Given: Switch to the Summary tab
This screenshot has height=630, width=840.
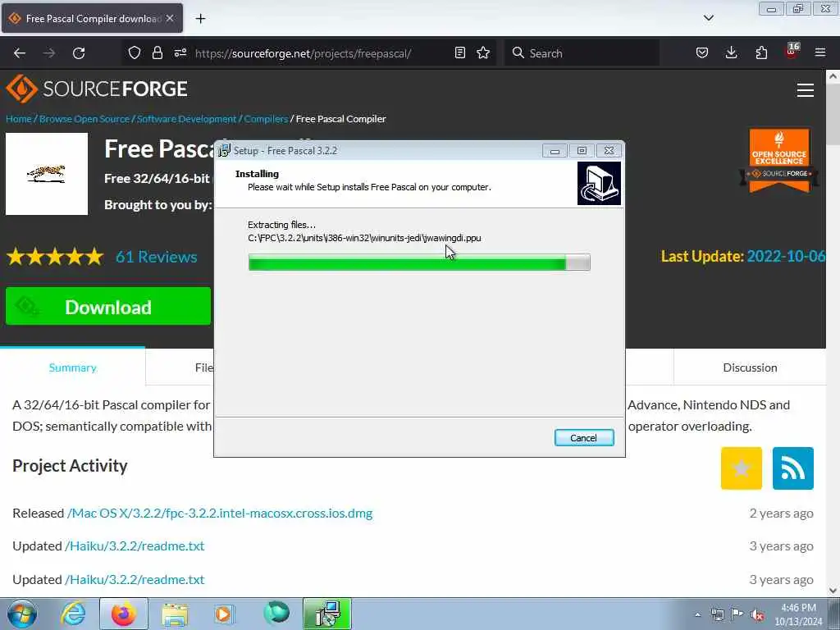Looking at the screenshot, I should [72, 367].
